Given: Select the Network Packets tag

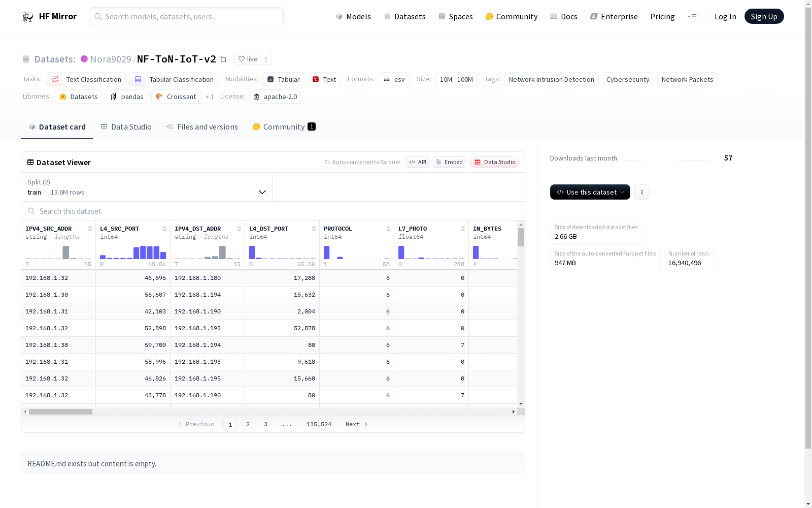Looking at the screenshot, I should [688, 79].
